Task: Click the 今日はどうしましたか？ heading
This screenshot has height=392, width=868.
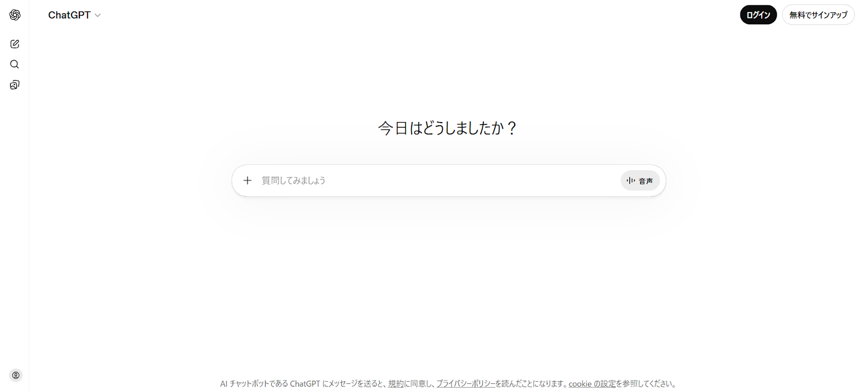Action: [448, 128]
